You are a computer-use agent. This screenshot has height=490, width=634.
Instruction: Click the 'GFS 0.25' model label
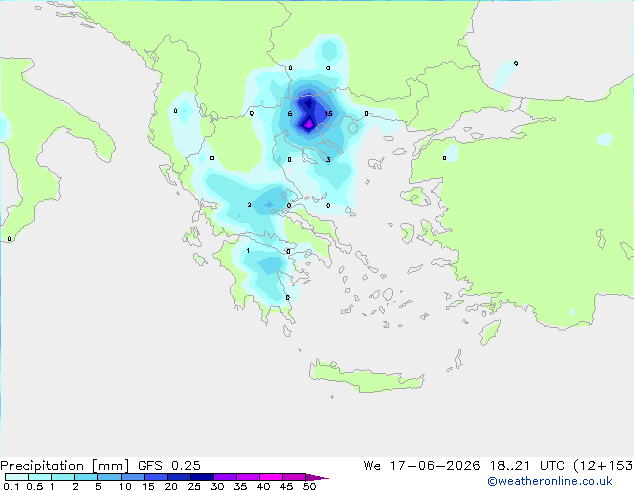coord(169,466)
